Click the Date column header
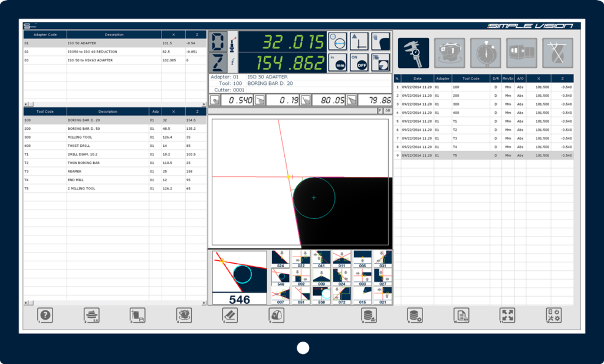604x364 pixels. pos(418,78)
